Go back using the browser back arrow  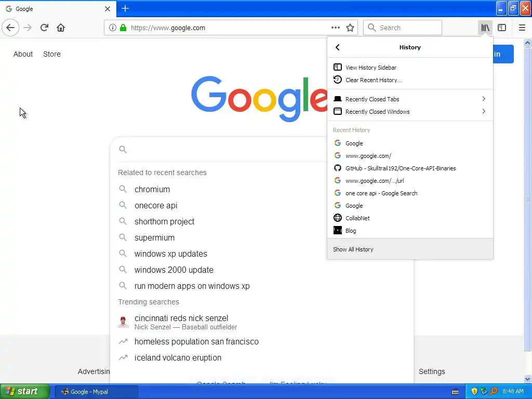point(10,28)
